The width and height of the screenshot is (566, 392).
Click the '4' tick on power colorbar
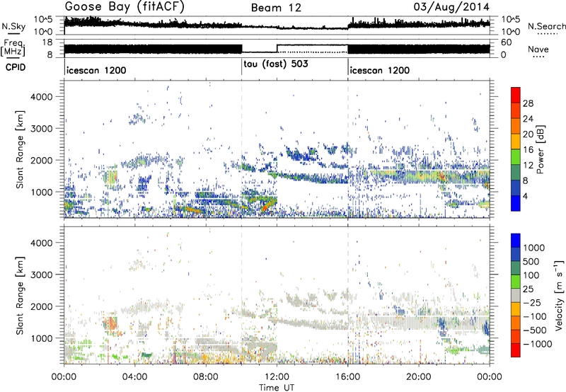(x=526, y=196)
